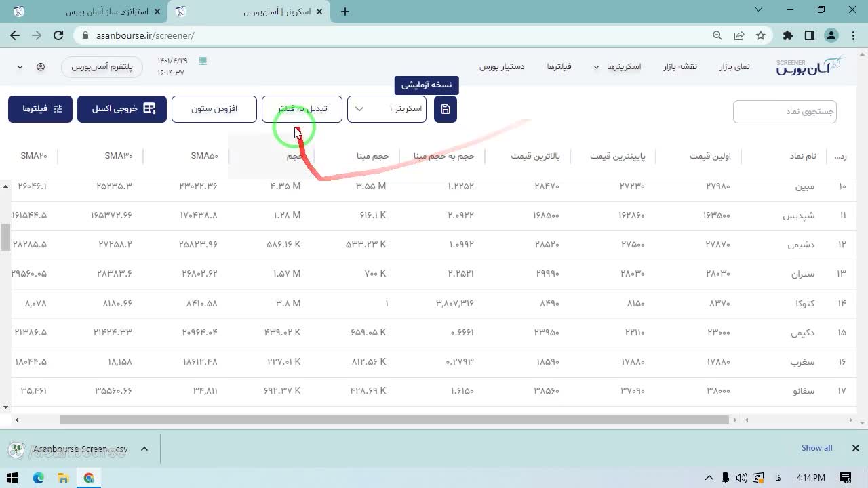Viewport: 868px width, 488px height.
Task: Export table with خروجی اکسل button
Action: [x=122, y=109]
